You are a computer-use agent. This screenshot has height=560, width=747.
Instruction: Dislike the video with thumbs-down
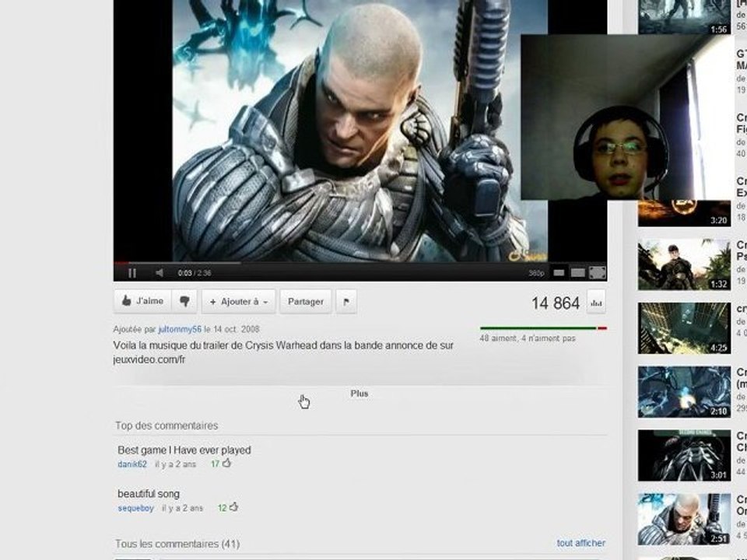coord(184,302)
